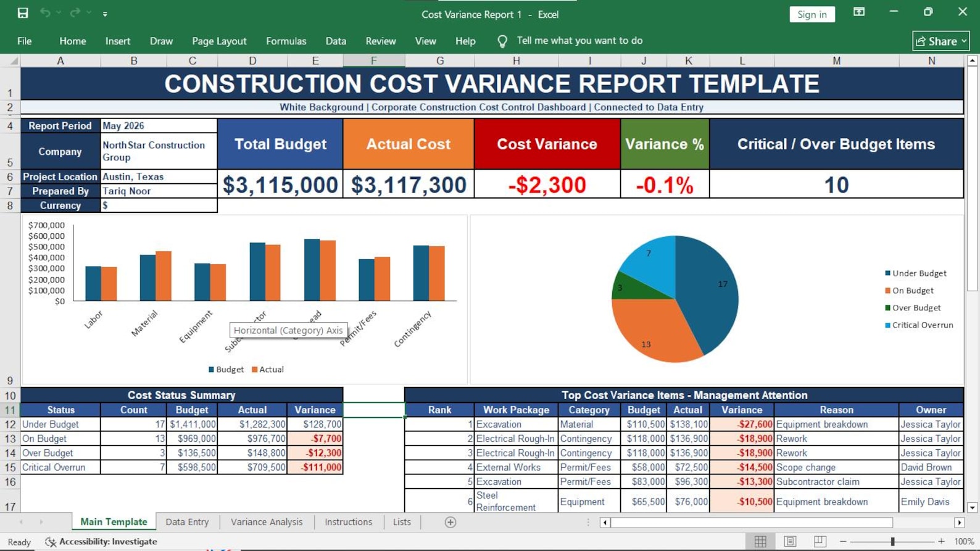Viewport: 980px width, 551px height.
Task: Click the Labor budget bar in chart
Action: click(93, 284)
